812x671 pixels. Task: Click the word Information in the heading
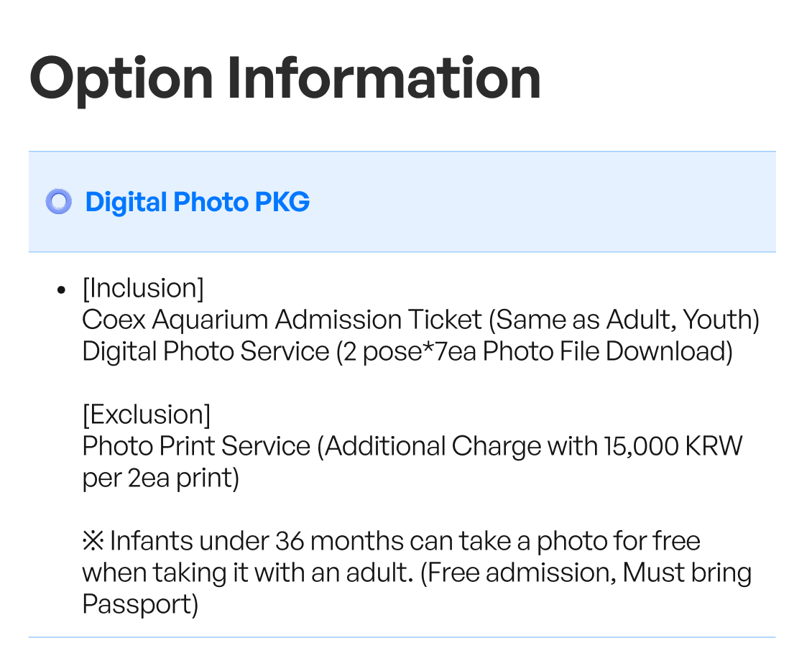point(384,78)
